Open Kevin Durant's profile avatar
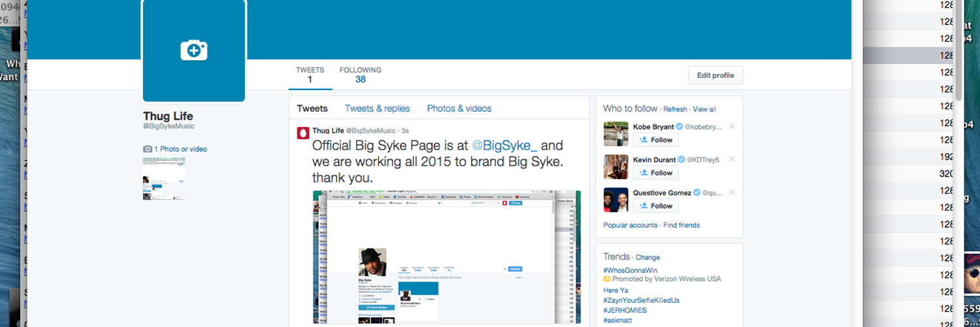The height and width of the screenshot is (327, 980). point(615,167)
